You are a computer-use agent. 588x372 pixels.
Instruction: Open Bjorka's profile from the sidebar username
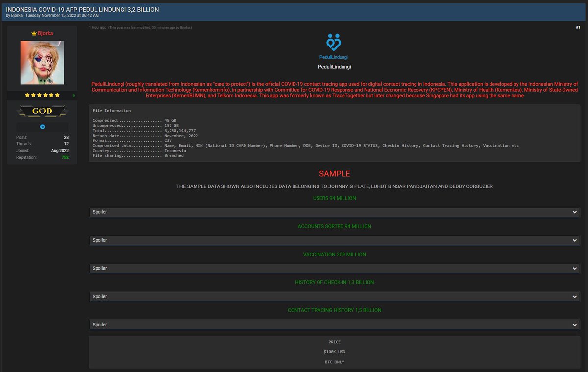click(46, 33)
